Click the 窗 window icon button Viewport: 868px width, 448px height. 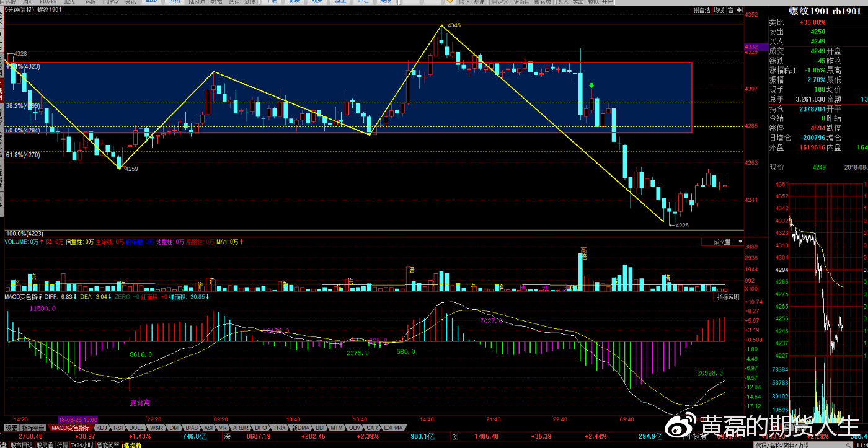(731, 11)
